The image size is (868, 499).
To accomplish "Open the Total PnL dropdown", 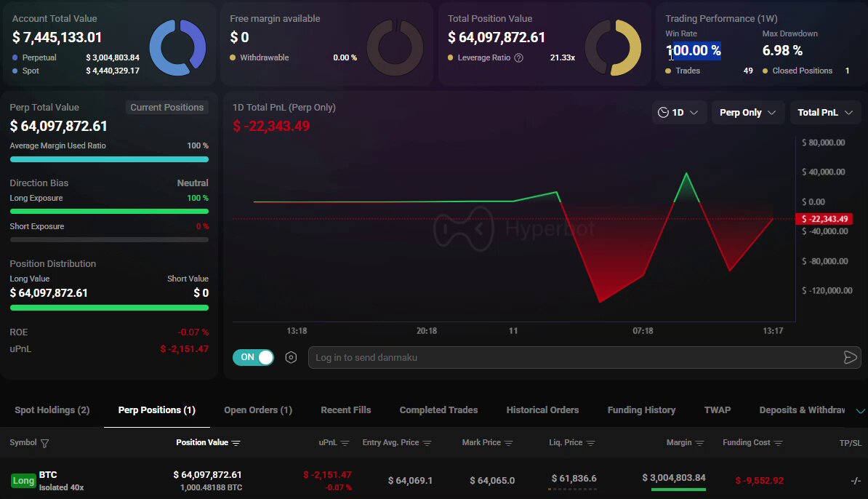I will click(x=825, y=113).
